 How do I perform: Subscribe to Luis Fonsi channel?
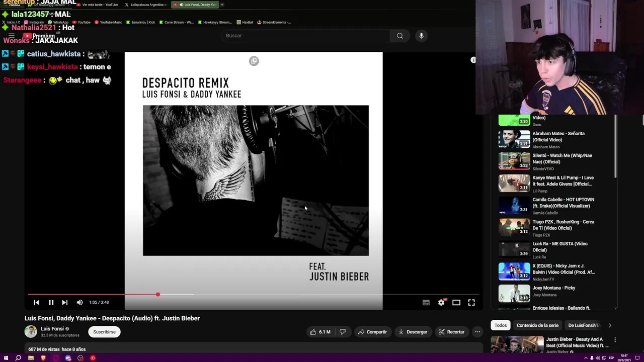104,332
